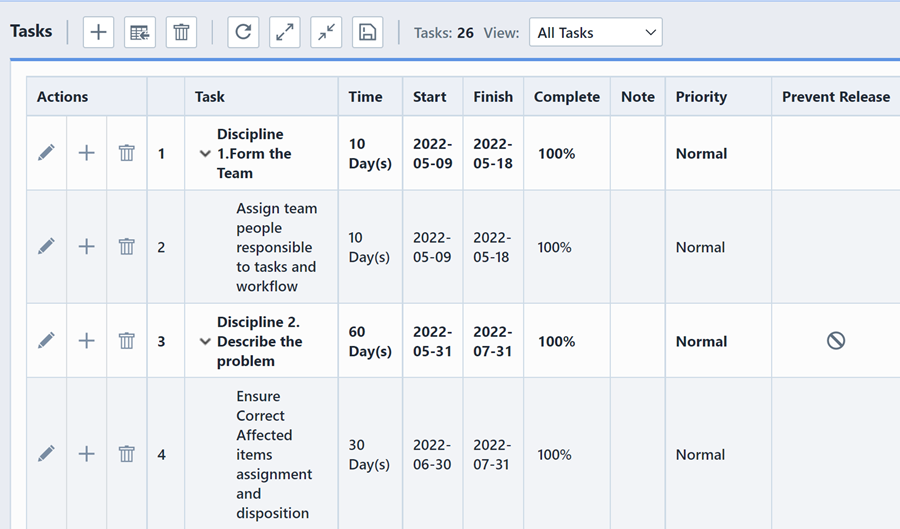Screen dimensions: 900x529
Task: Collapse Discipline 2. Describe the problem group
Action: (x=205, y=342)
